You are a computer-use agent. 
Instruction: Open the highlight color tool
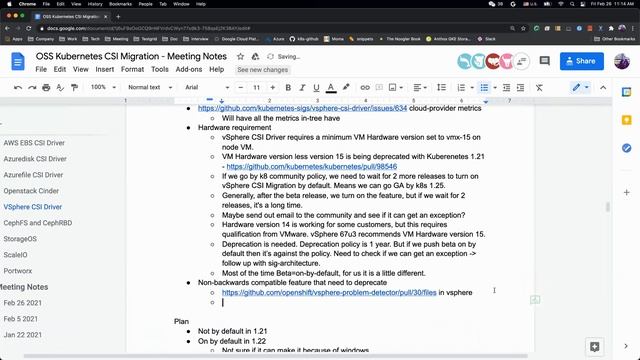coord(346,87)
